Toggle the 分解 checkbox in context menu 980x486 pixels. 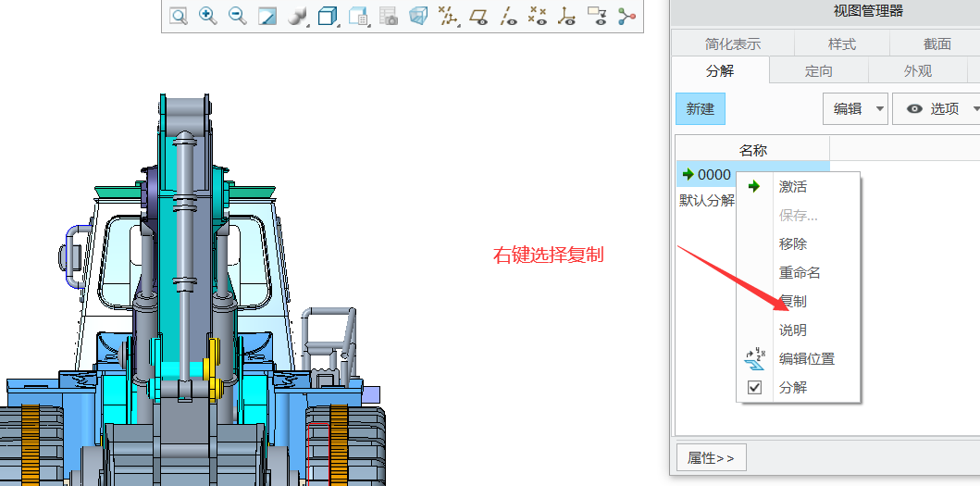pos(754,388)
